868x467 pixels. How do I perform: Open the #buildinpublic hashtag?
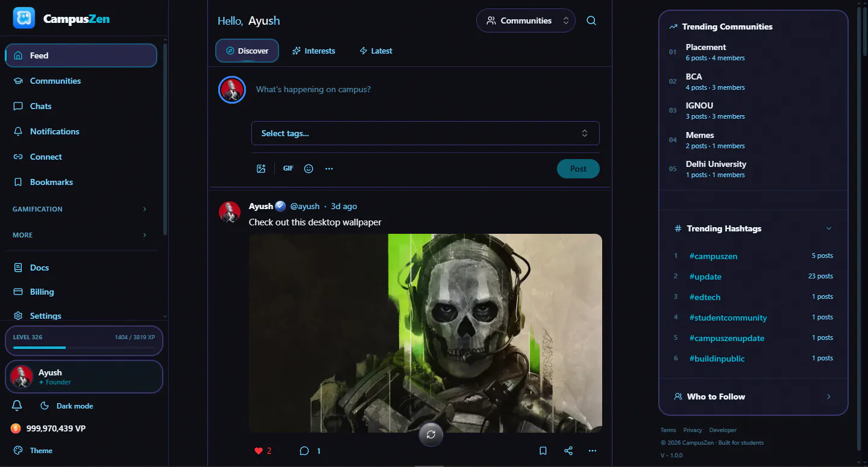tap(717, 359)
